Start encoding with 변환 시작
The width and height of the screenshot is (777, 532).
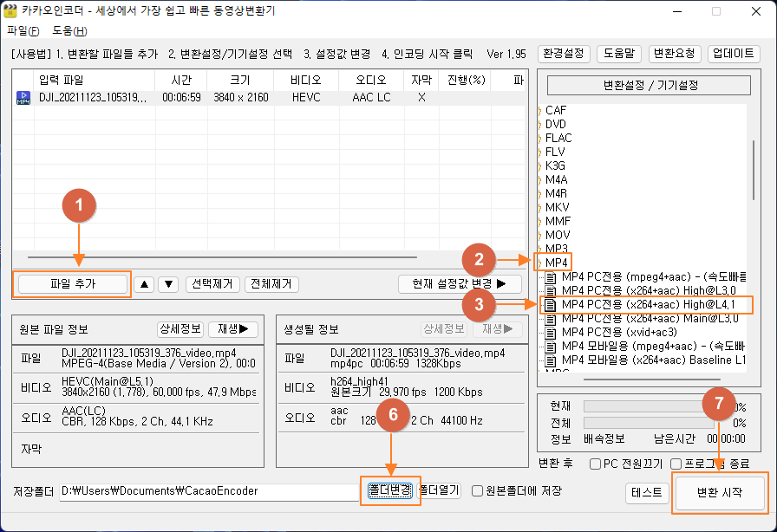pyautogui.click(x=720, y=492)
